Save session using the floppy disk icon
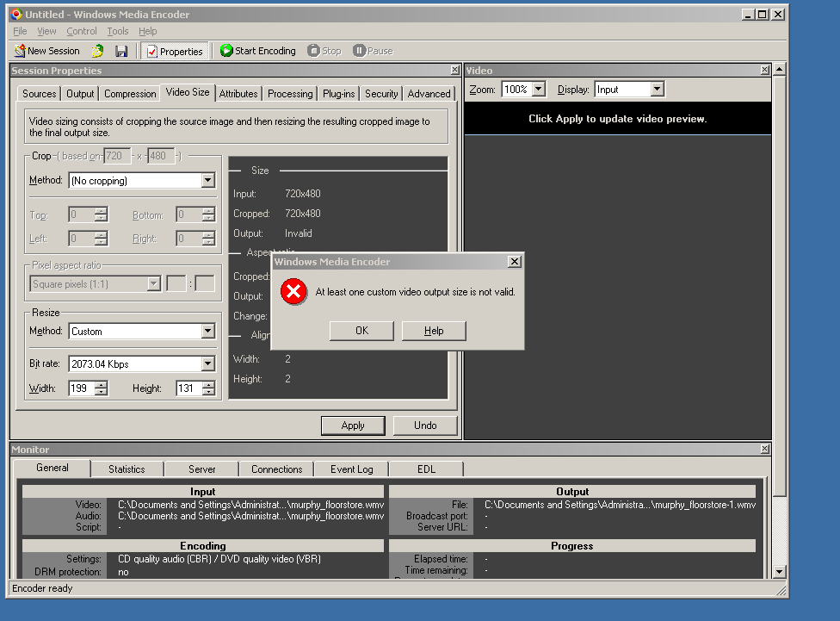 coord(121,51)
